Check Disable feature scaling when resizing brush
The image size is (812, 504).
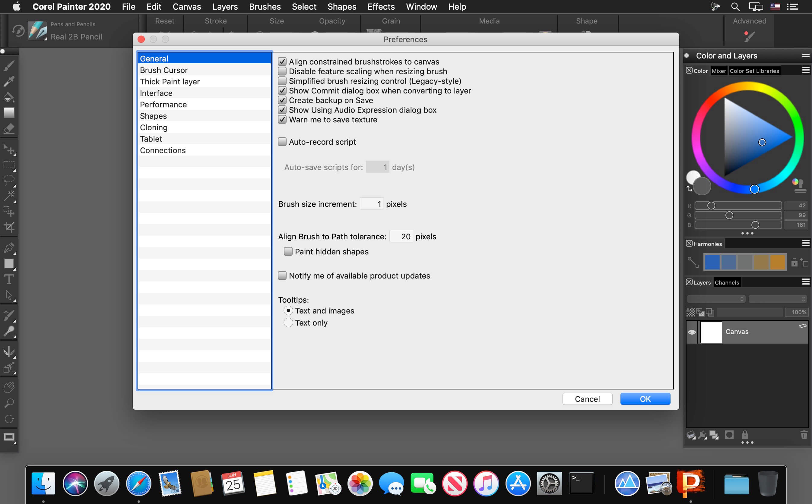click(282, 71)
